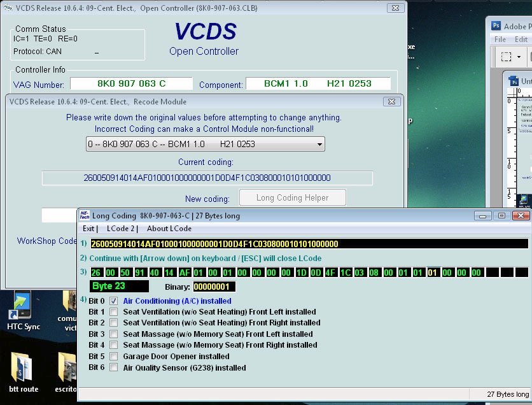The height and width of the screenshot is (405, 532).
Task: Click the Component field BCM1 1.0 H21 0253
Action: [318, 83]
